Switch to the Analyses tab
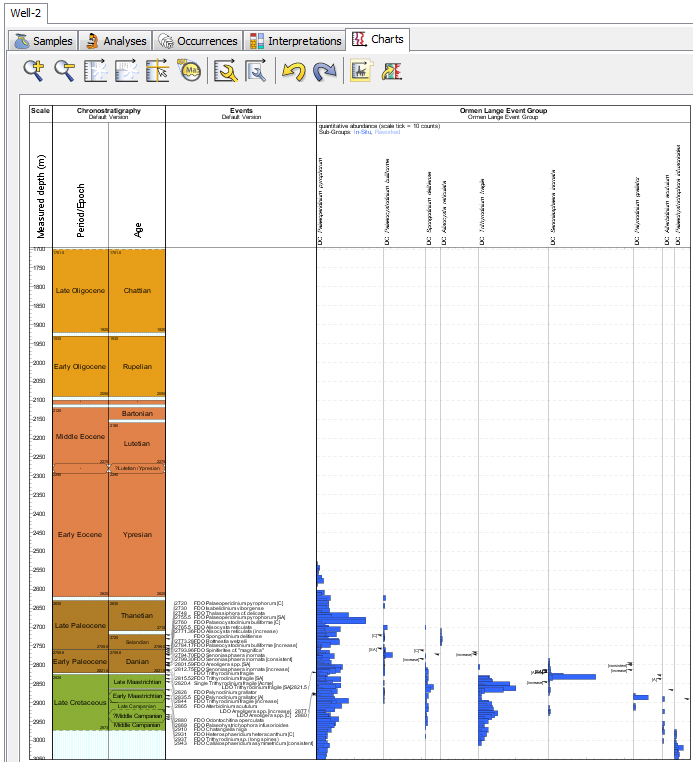Image resolution: width=693 pixels, height=762 pixels. 115,41
